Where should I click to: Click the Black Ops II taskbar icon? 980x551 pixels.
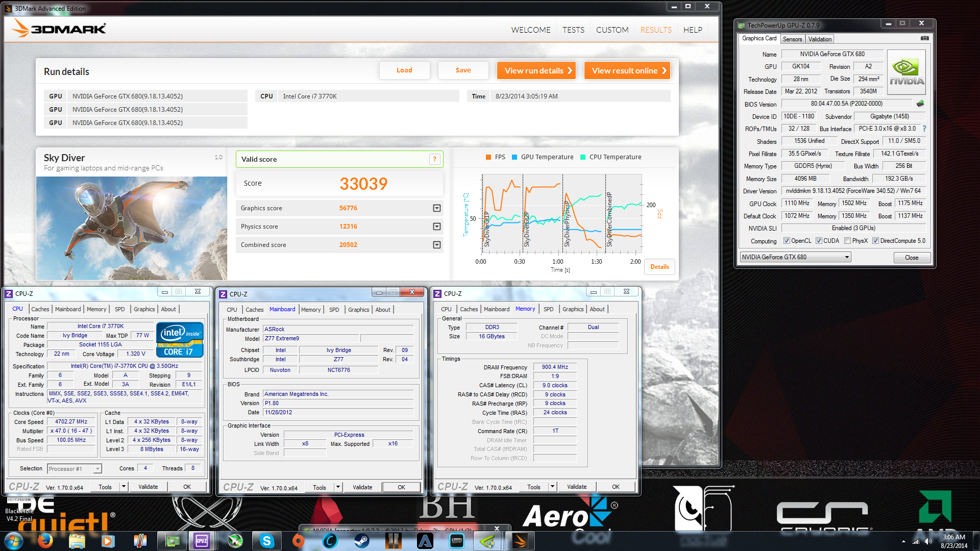393,541
